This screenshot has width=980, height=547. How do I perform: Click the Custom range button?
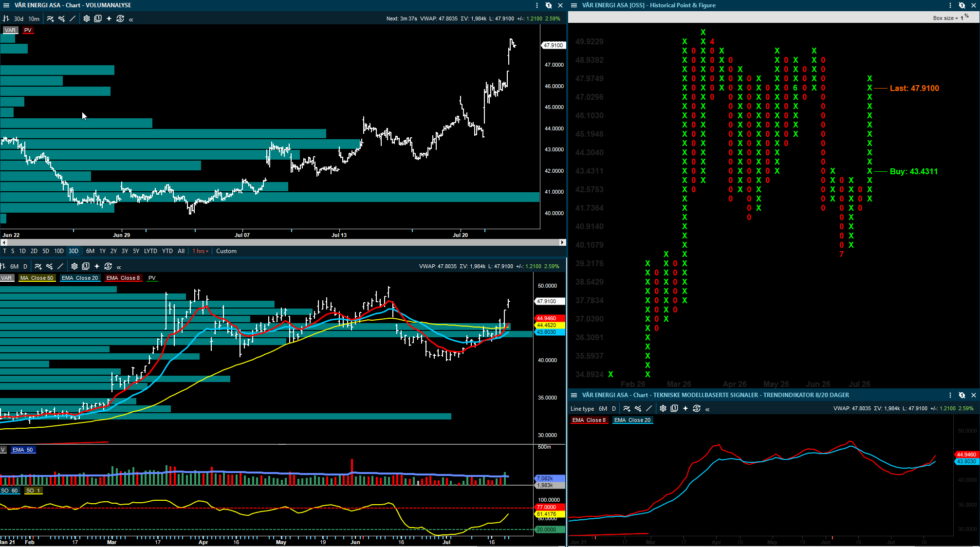pyautogui.click(x=226, y=251)
